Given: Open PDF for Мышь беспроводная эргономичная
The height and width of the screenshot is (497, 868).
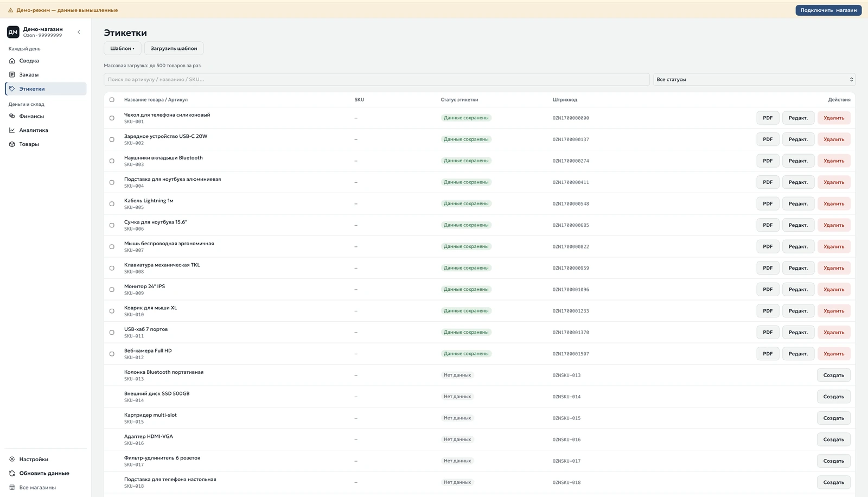Looking at the screenshot, I should pyautogui.click(x=768, y=247).
